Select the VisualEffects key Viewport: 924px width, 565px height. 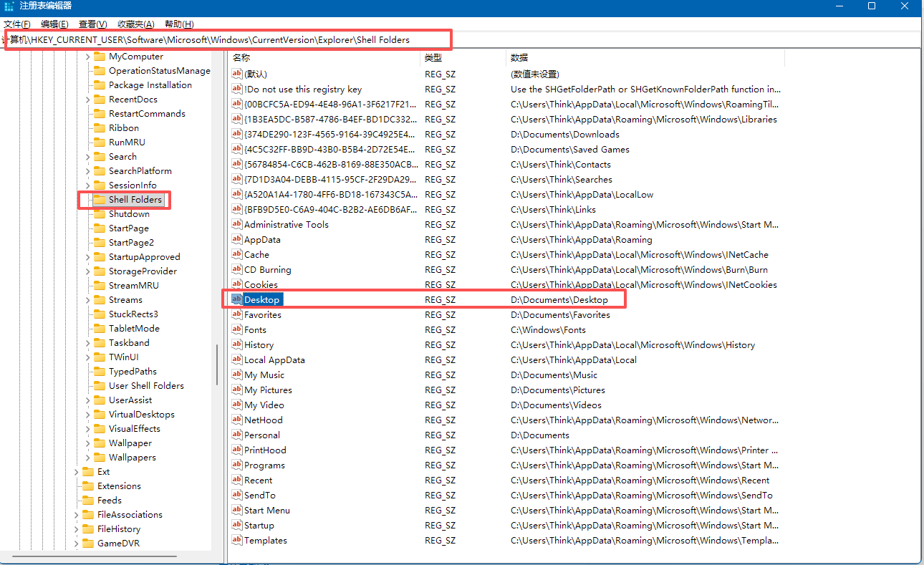pos(135,429)
